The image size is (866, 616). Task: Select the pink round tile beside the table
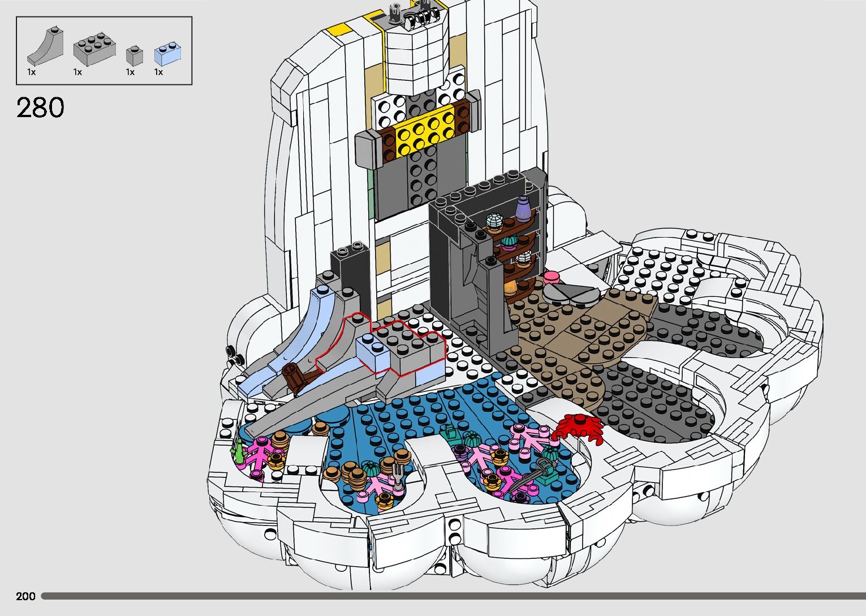point(552,277)
